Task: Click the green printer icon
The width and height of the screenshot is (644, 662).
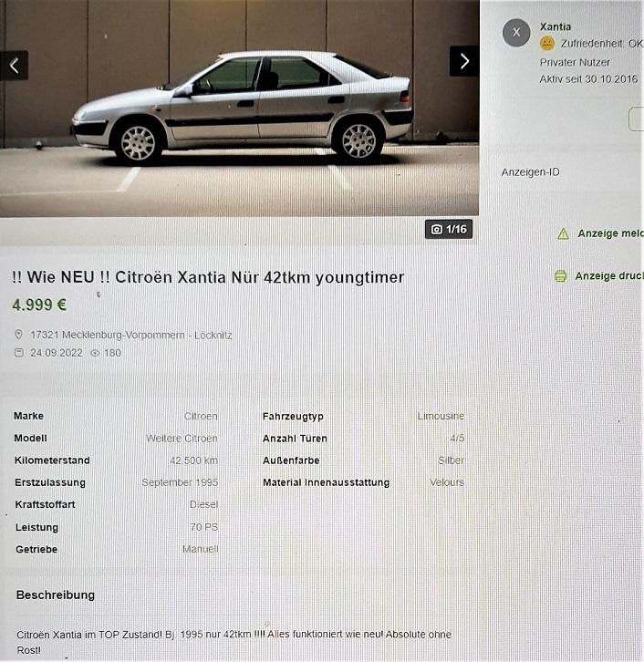Action: tap(561, 275)
